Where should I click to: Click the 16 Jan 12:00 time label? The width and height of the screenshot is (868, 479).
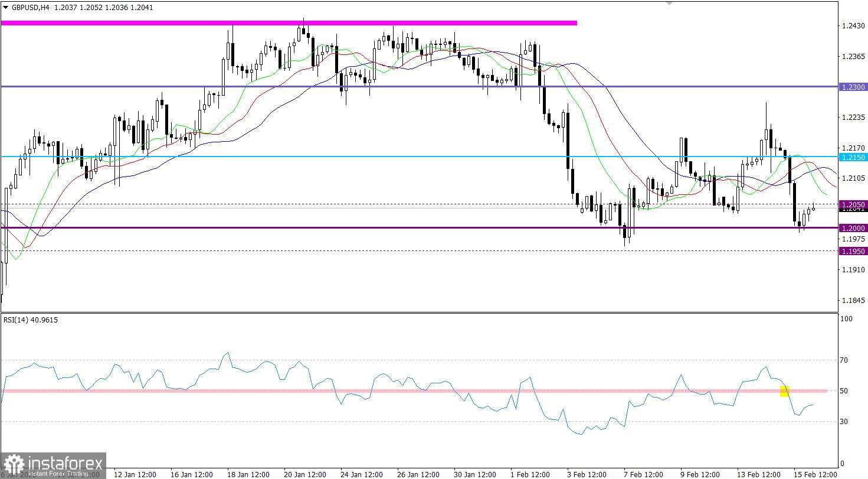coord(192,474)
